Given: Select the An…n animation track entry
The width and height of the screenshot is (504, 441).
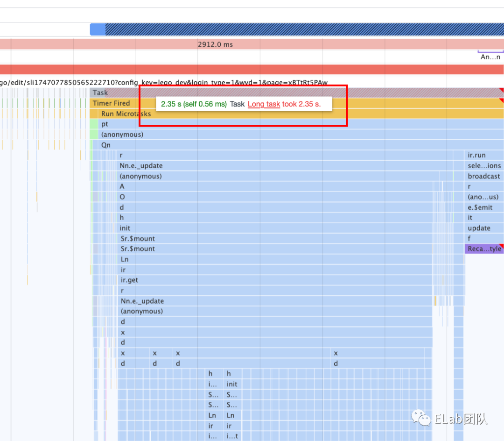Looking at the screenshot, I should pos(490,57).
